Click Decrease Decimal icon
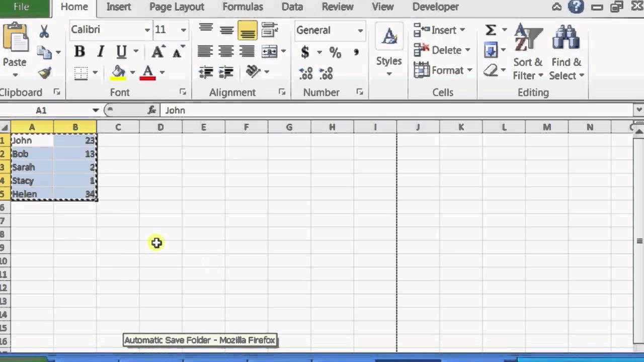Viewport: 644px width, 362px height. pyautogui.click(x=326, y=73)
